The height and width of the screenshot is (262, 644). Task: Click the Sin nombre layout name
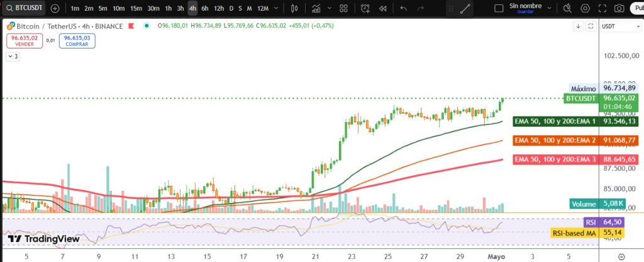pos(525,6)
